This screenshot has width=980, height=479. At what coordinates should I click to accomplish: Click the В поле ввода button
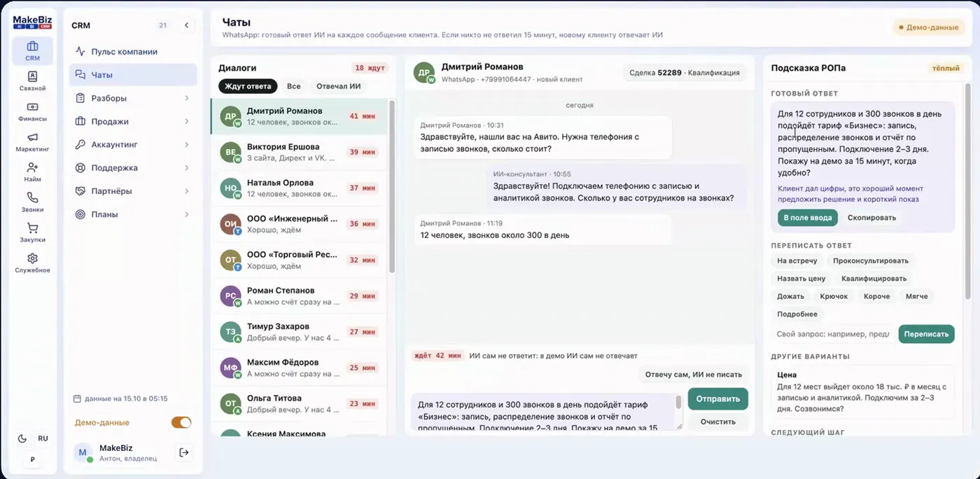point(808,218)
